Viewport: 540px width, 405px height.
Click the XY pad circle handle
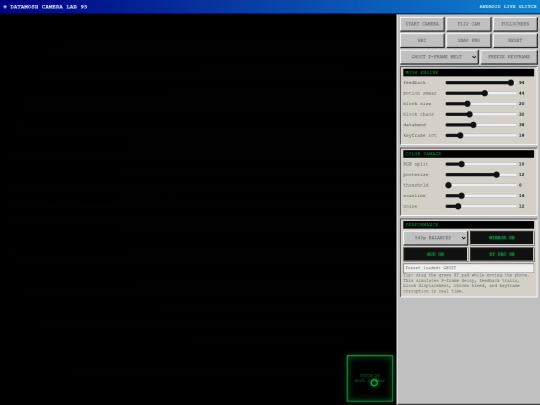tap(374, 383)
